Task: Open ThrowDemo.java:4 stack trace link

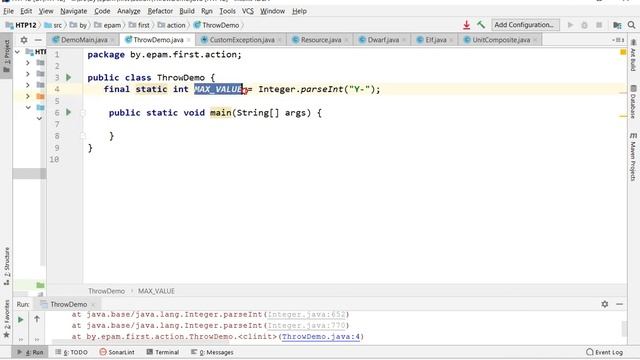Action: (x=321, y=337)
